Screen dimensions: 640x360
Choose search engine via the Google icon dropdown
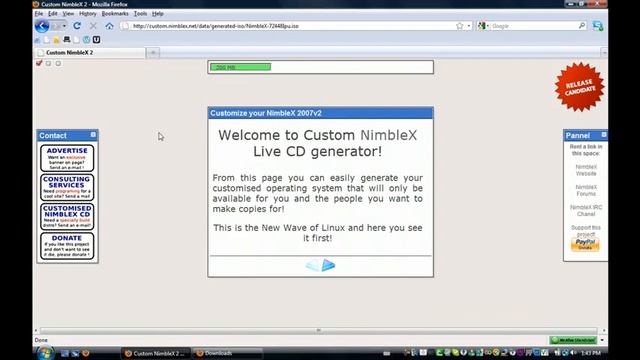483,26
